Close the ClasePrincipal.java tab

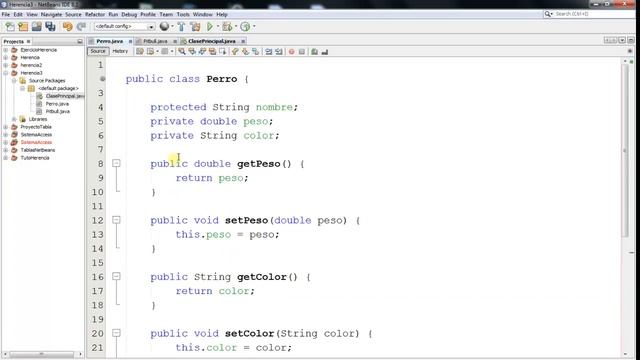pyautogui.click(x=243, y=41)
